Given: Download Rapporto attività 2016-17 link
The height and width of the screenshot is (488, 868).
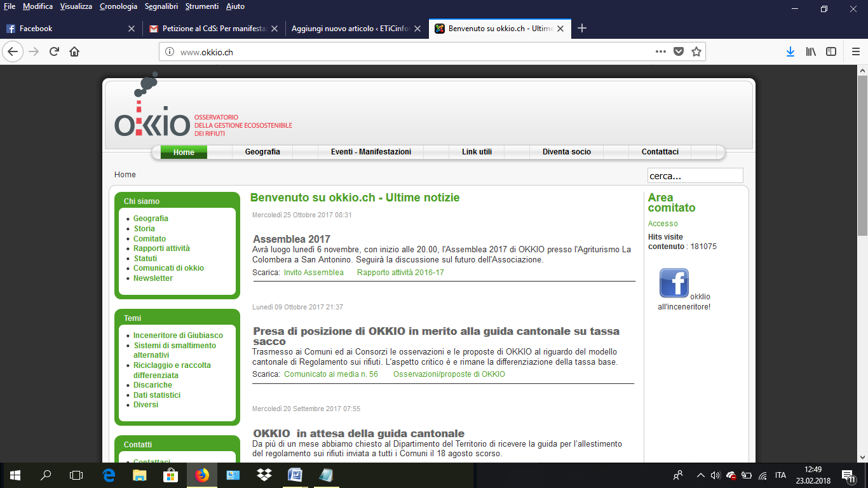Looking at the screenshot, I should pyautogui.click(x=400, y=273).
